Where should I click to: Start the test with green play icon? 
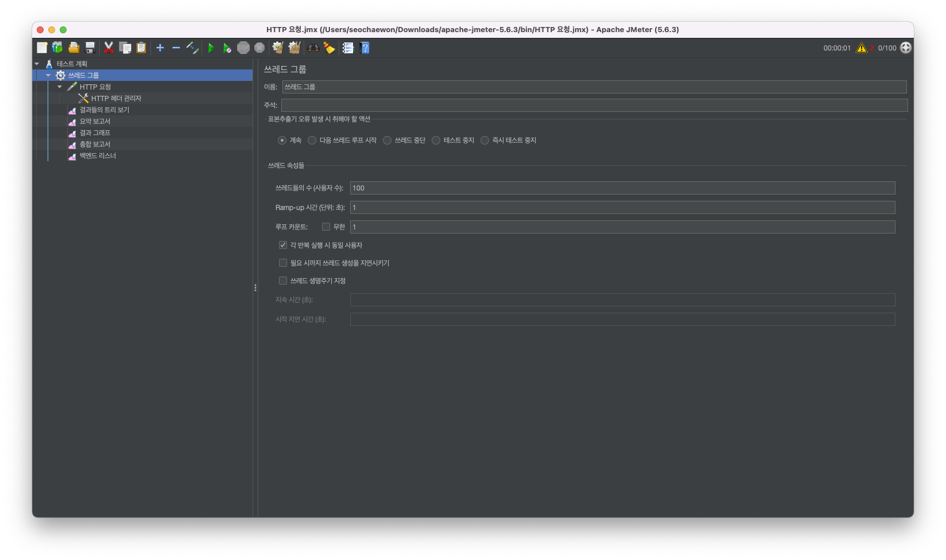click(x=211, y=48)
